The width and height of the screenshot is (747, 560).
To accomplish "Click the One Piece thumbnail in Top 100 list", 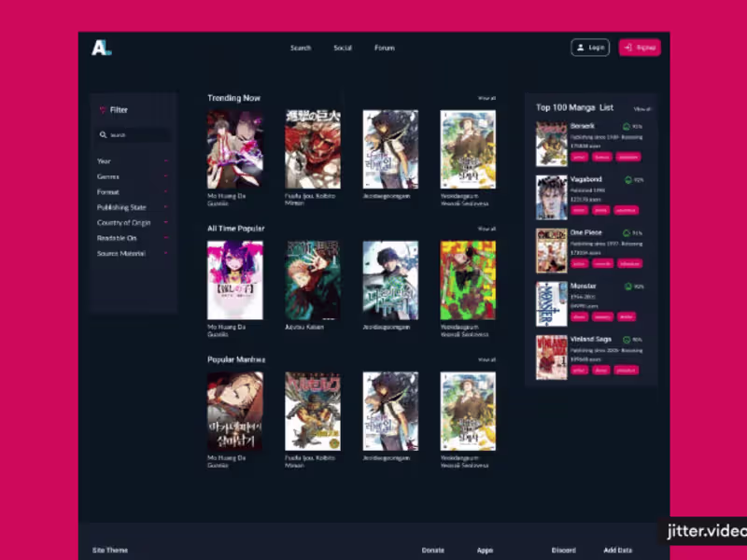I will 551,250.
